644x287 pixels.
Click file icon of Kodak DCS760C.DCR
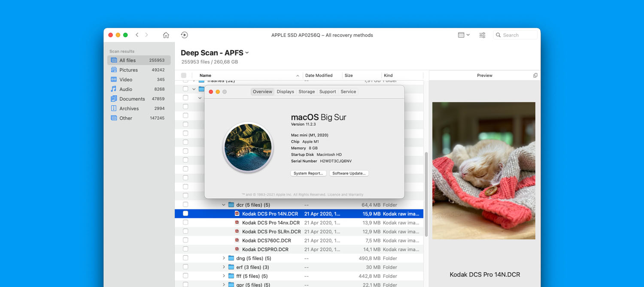point(237,241)
